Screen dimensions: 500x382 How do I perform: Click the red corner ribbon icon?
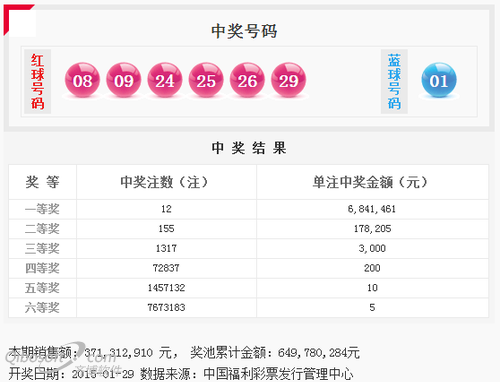coord(19,20)
